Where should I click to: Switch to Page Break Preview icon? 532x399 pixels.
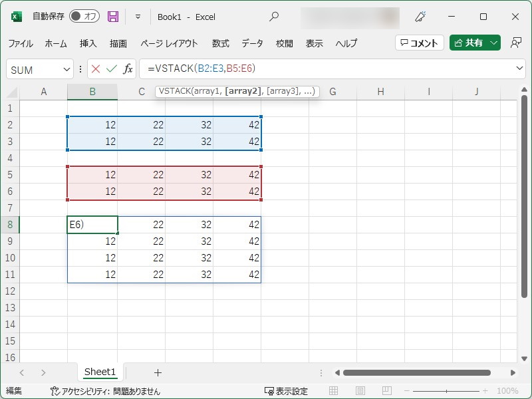tap(387, 391)
